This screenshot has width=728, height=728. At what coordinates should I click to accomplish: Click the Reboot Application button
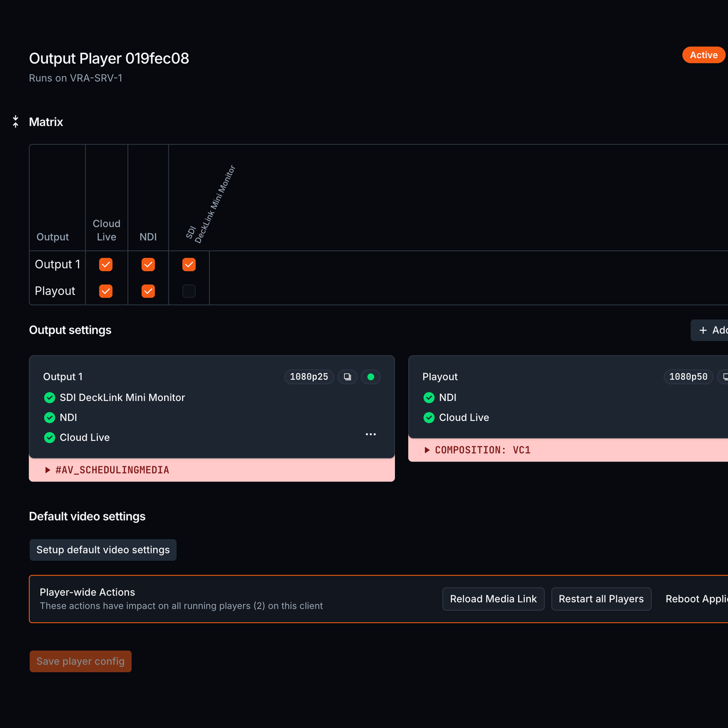click(x=696, y=599)
